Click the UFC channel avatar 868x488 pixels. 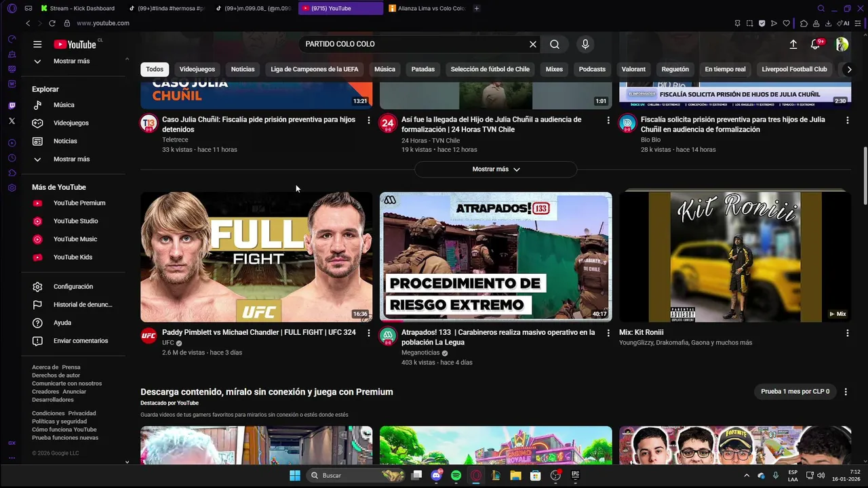coord(149,335)
